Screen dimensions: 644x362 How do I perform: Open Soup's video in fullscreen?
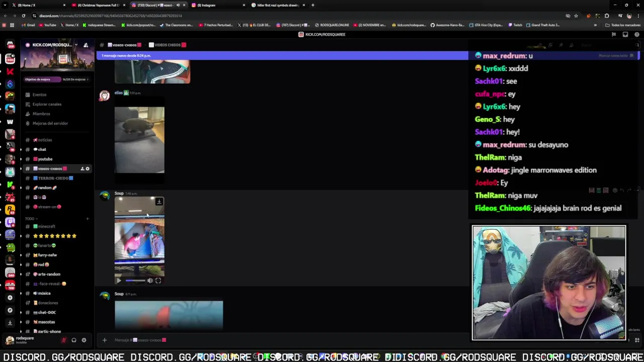(x=158, y=281)
